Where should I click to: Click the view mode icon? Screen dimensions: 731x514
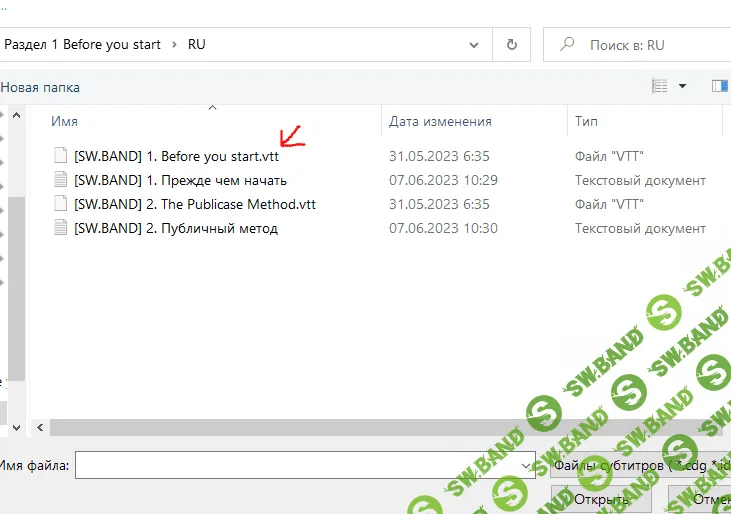pyautogui.click(x=660, y=87)
